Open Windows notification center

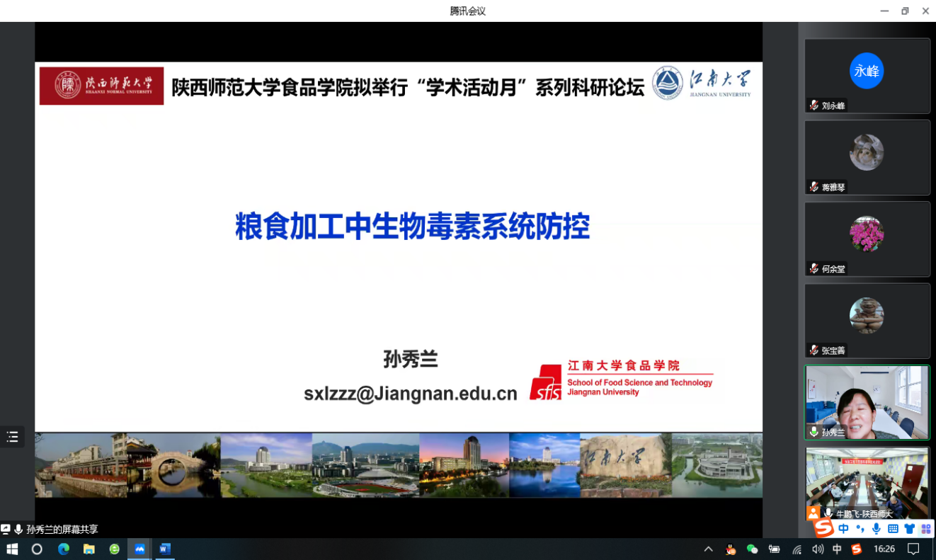click(914, 549)
